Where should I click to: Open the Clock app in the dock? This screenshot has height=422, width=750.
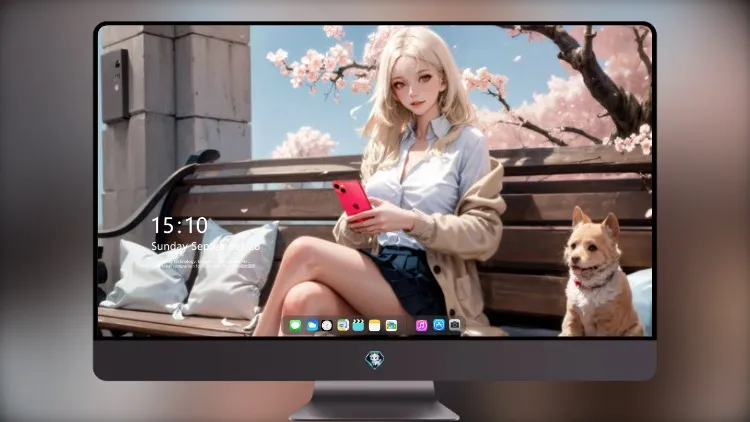point(327,325)
